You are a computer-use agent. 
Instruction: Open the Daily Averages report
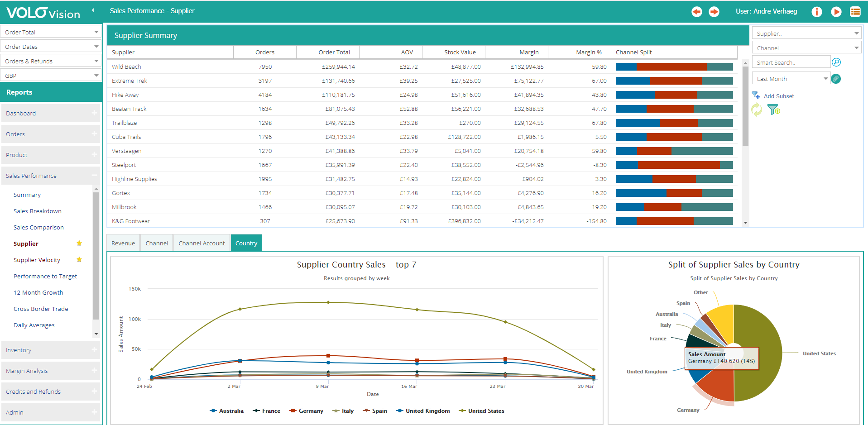coord(34,325)
